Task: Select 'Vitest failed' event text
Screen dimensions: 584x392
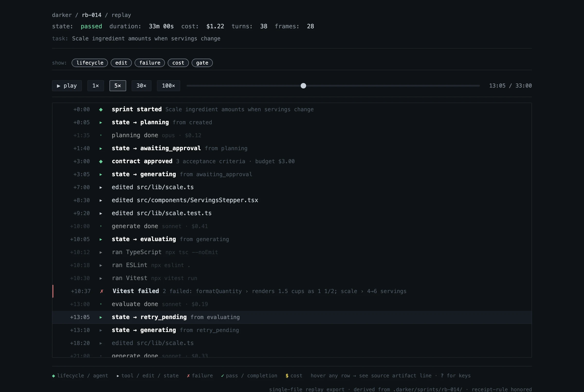Action: [136, 291]
